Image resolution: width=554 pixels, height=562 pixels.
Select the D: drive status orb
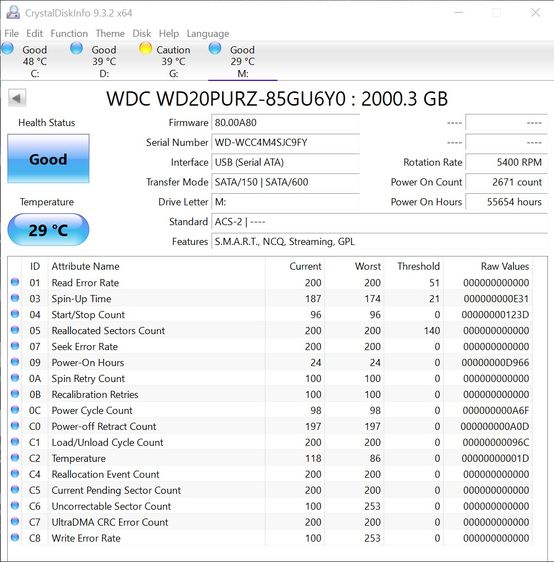click(x=76, y=48)
